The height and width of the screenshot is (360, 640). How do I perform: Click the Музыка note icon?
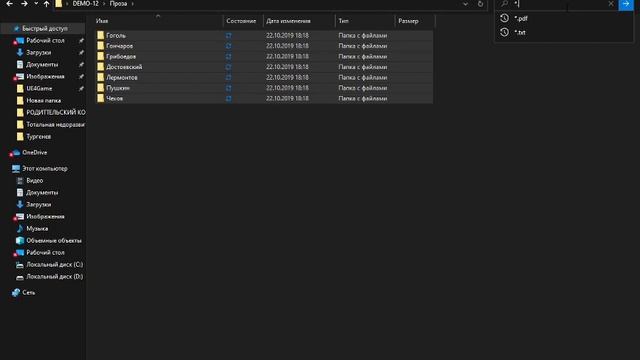20,229
